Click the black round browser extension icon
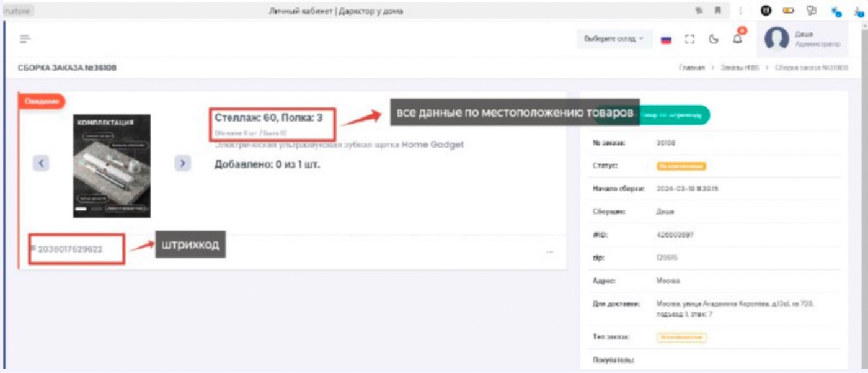The width and height of the screenshot is (868, 373). 766,11
